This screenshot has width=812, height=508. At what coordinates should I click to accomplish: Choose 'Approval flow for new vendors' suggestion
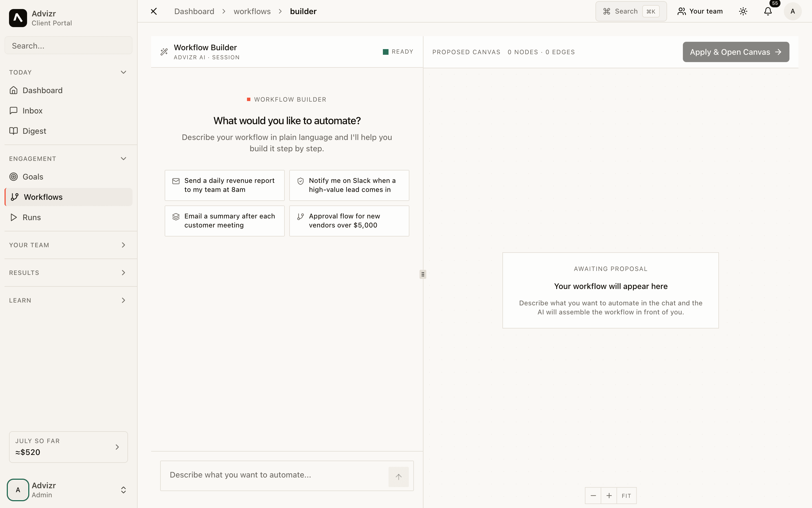pos(349,221)
